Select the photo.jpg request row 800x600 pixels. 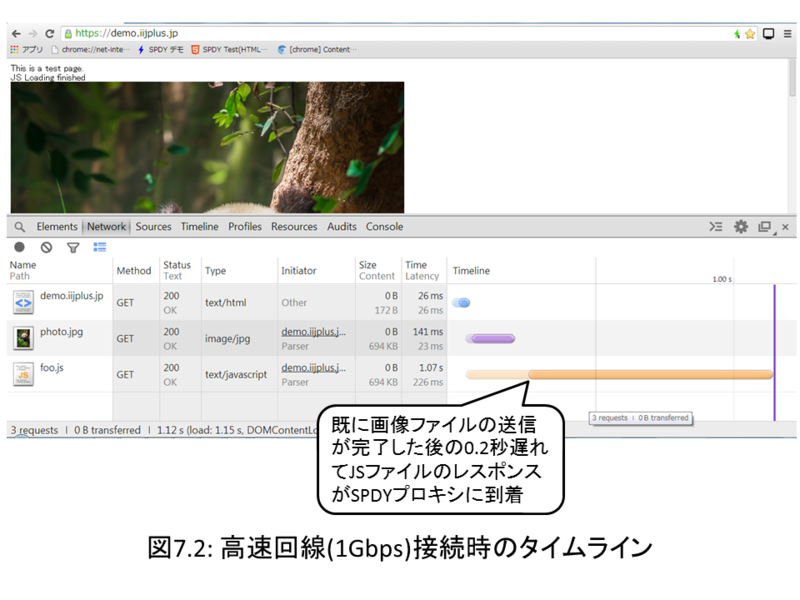coord(402,338)
